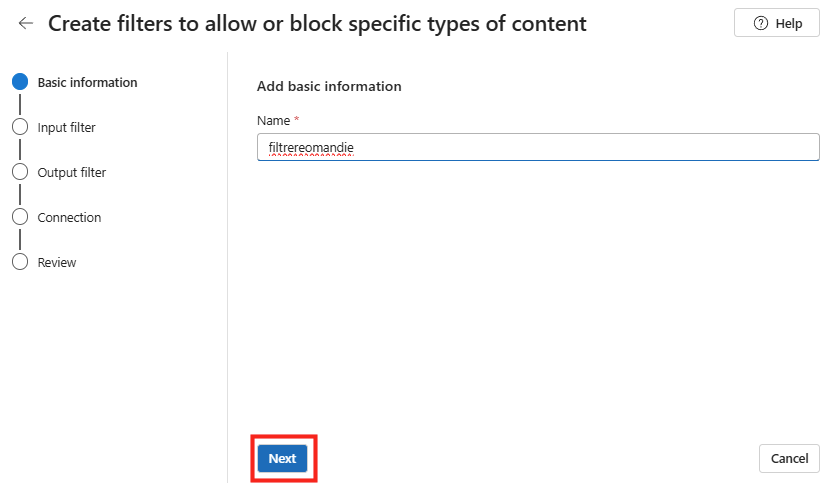Open the Help button
The height and width of the screenshot is (483, 831).
[x=777, y=23]
